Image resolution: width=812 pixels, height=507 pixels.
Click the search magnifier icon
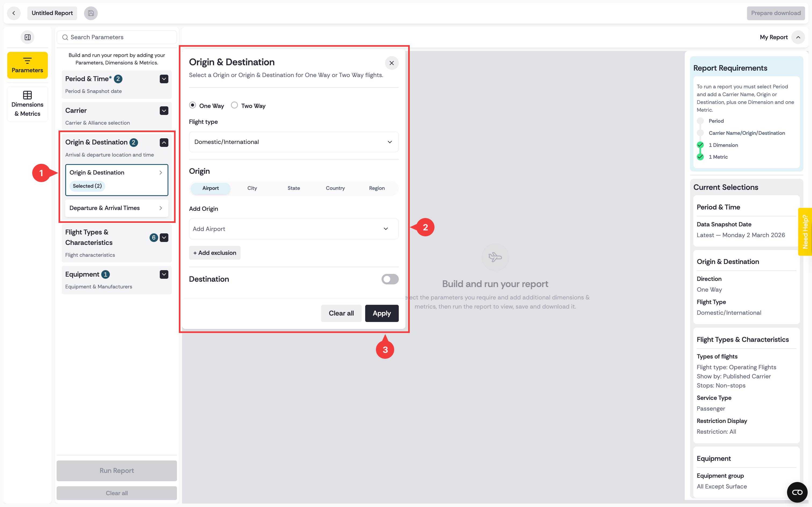pos(65,37)
